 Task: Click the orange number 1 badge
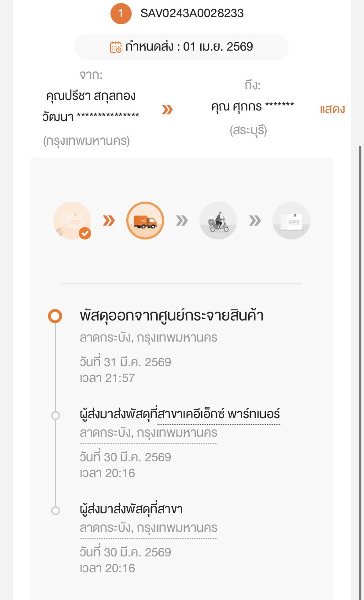(x=121, y=14)
